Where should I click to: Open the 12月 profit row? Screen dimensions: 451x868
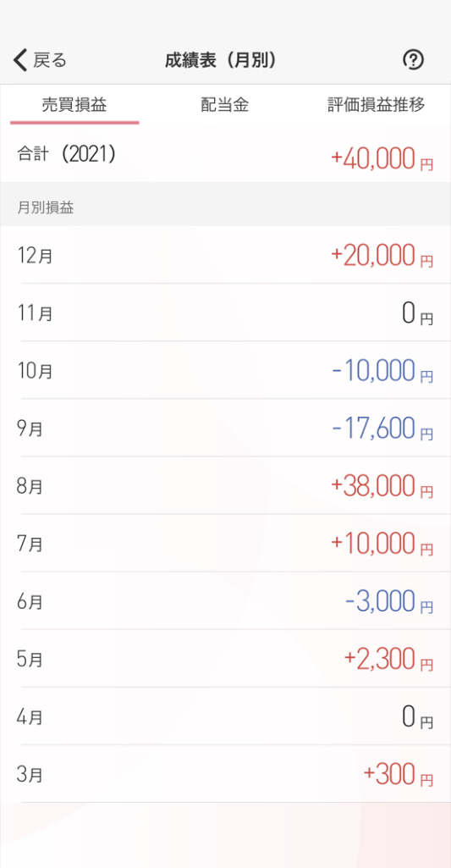(x=225, y=255)
